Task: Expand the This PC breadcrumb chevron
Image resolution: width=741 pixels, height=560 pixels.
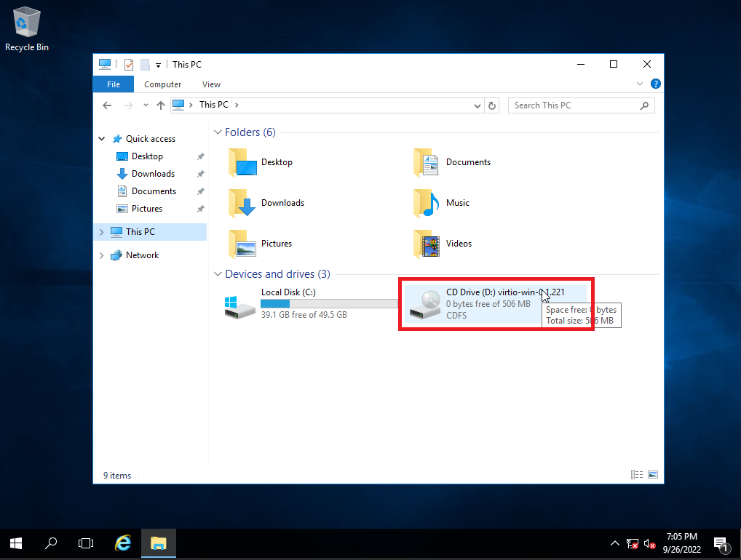Action: 237,105
